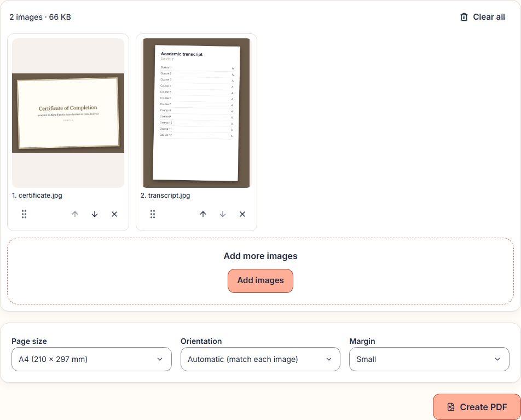Open the Orientation dropdown
Image resolution: width=521 pixels, height=420 pixels.
click(x=260, y=359)
